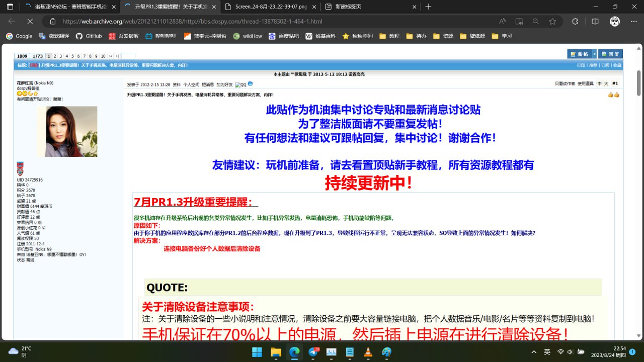
Task: Open a new tab with the plus button
Action: coord(428,7)
